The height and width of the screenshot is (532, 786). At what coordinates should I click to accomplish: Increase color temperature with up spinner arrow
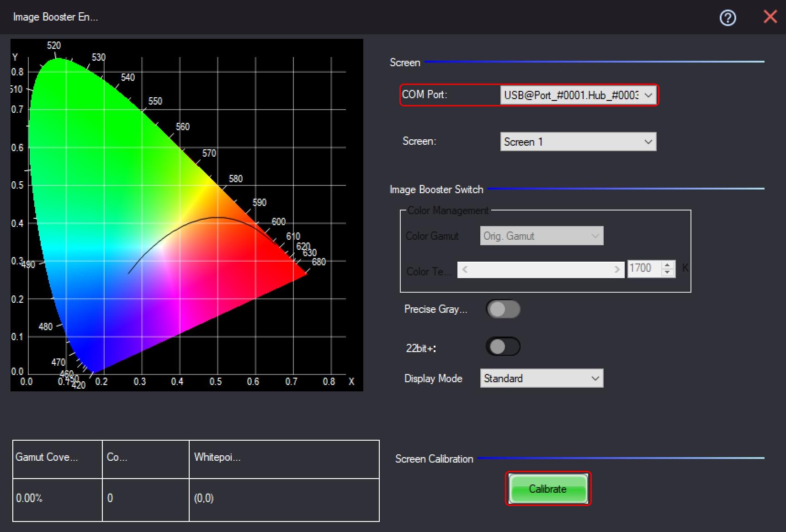point(668,264)
